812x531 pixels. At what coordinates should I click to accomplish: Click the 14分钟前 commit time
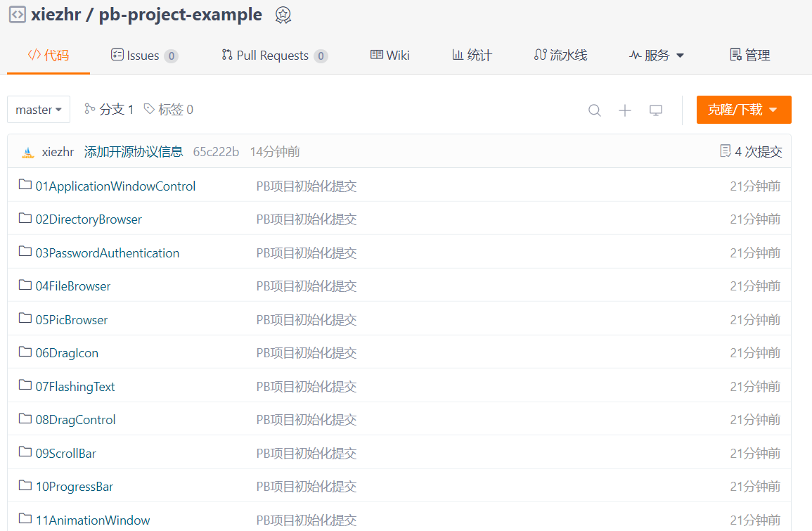pyautogui.click(x=275, y=152)
